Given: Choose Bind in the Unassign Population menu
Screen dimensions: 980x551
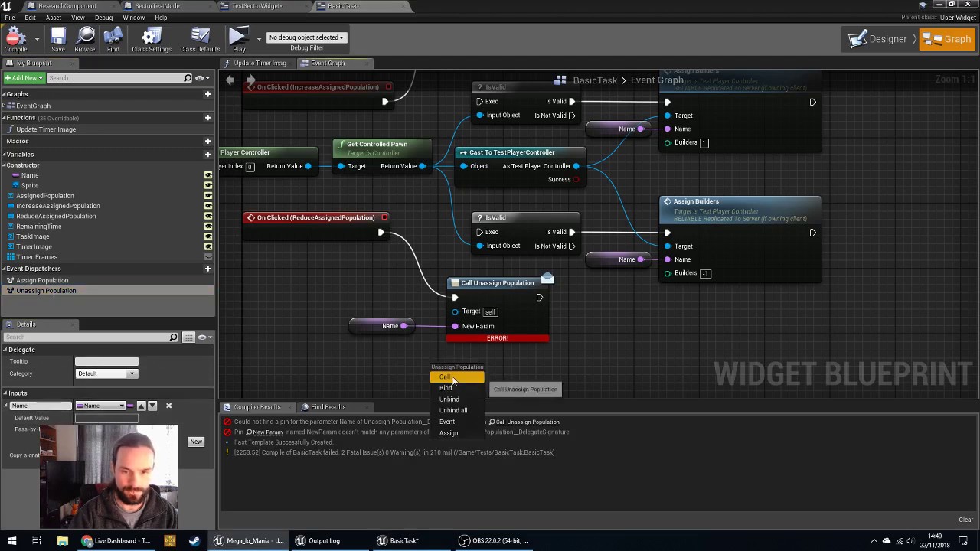Looking at the screenshot, I should (x=457, y=388).
